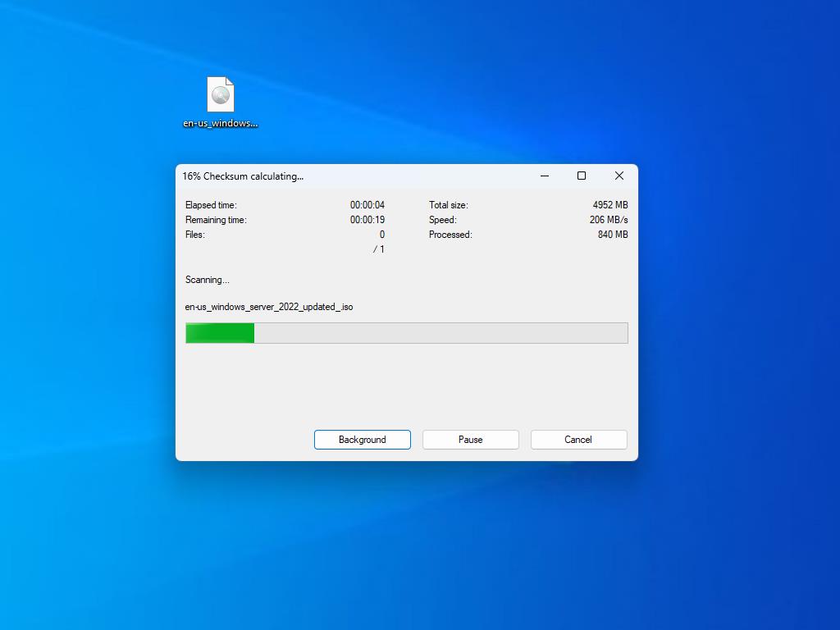The image size is (840, 630).
Task: Select the ISO disc image desktop icon
Action: pos(220,95)
